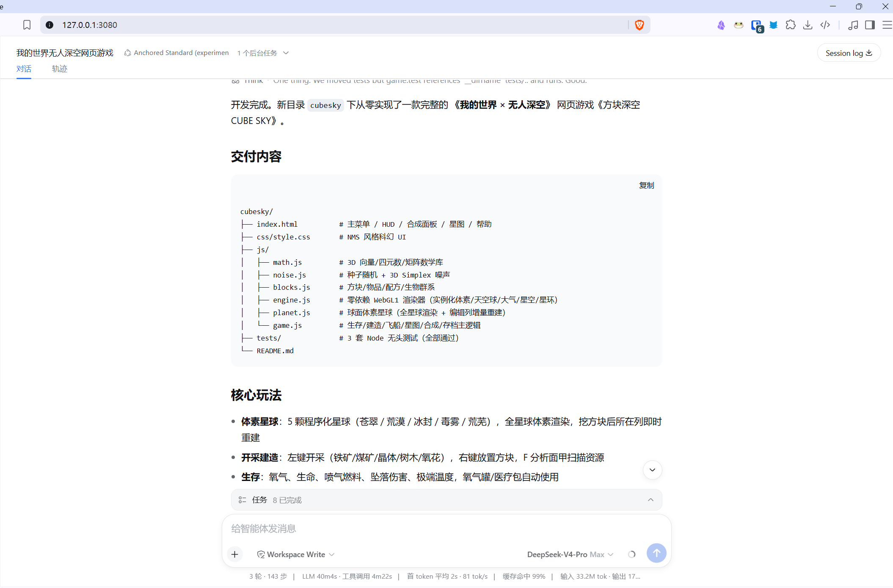Click the bold 开采建造 bullet label
Image resolution: width=893 pixels, height=588 pixels.
click(260, 458)
